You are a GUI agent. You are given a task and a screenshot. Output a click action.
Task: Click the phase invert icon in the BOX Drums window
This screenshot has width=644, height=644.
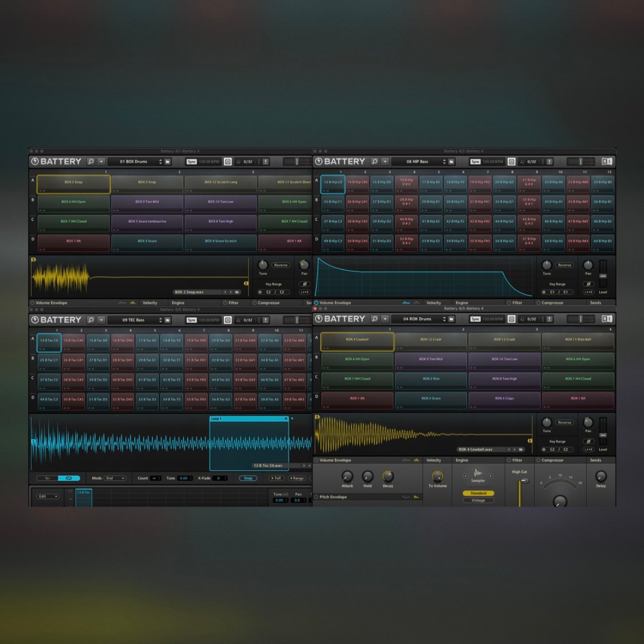point(305,284)
